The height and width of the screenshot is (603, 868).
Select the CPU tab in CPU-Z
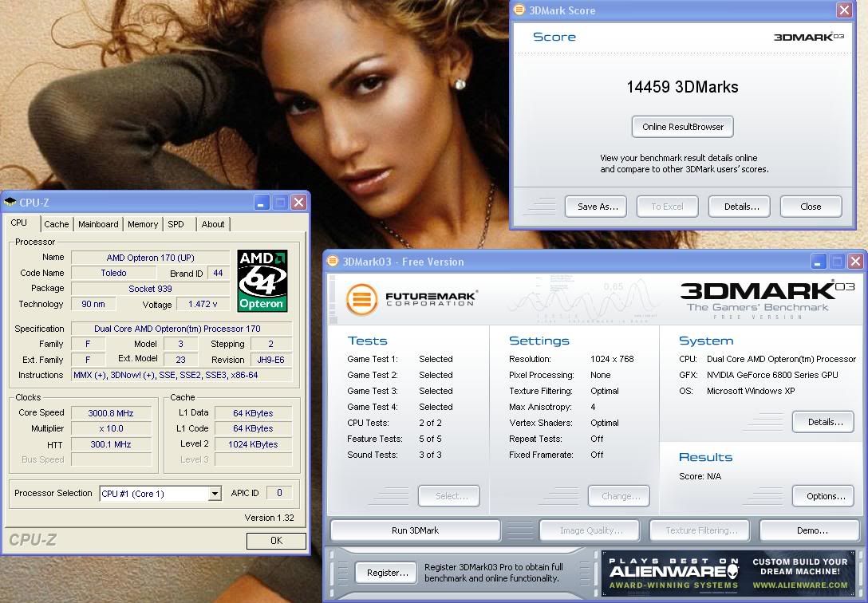point(19,223)
